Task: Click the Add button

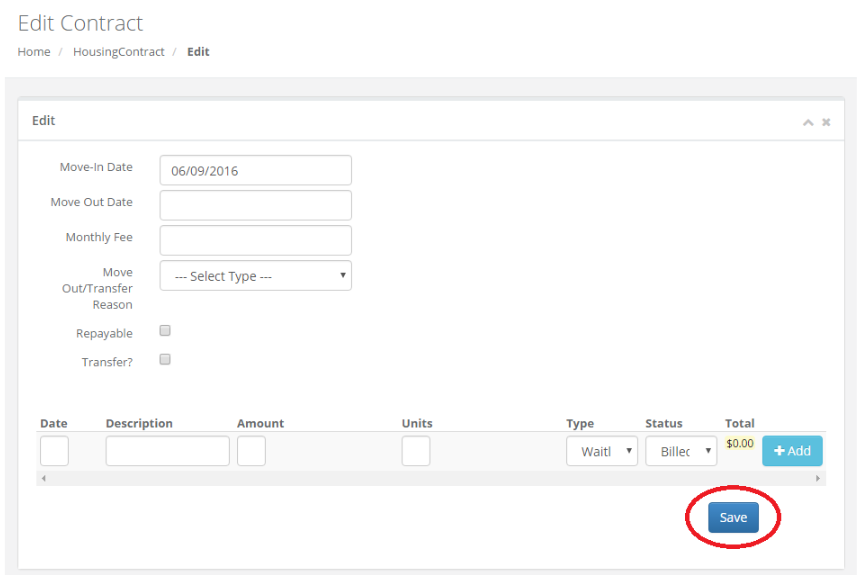Action: 792,451
